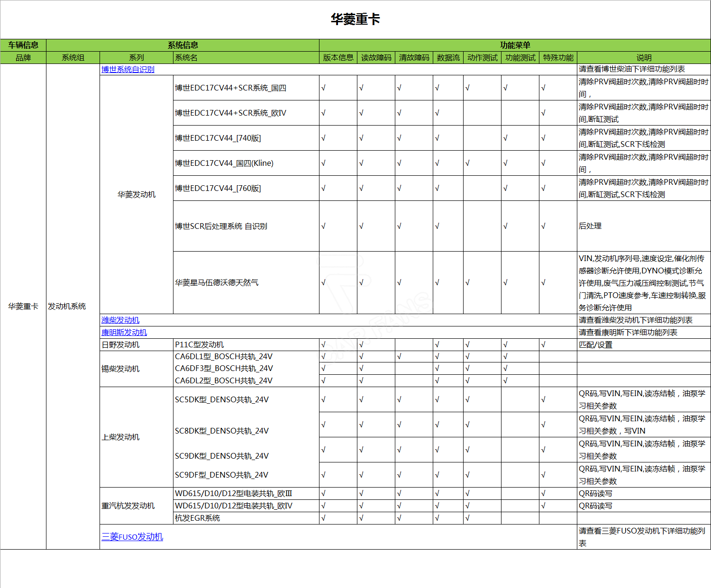The image size is (711, 588).
Task: Select the 特殊功能 column header
Action: click(558, 57)
